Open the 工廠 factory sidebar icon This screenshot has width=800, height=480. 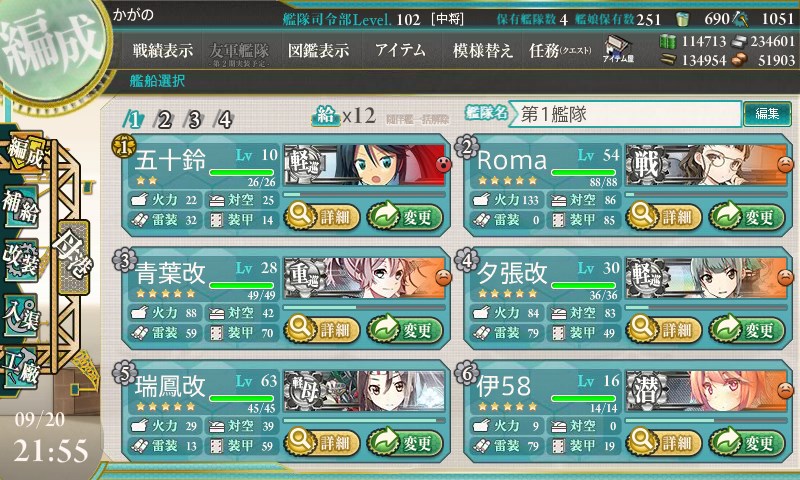pos(21,367)
